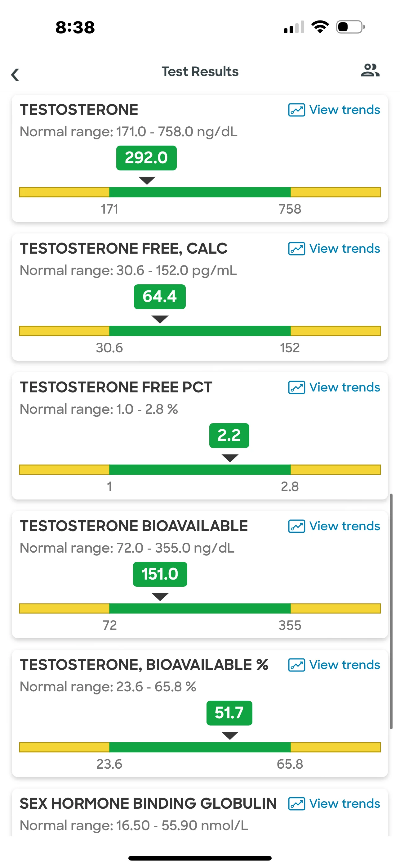Open View trends link for TESTOSTERONE

pyautogui.click(x=344, y=110)
